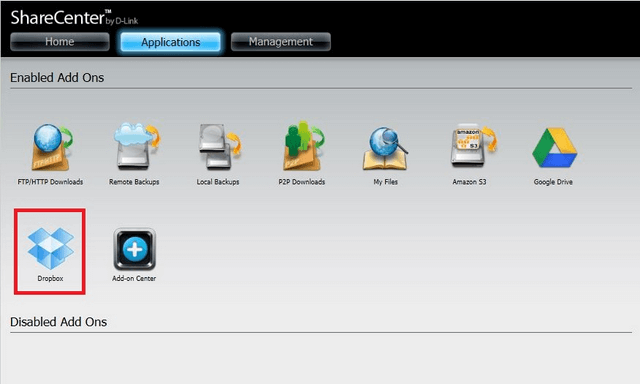Open the Local Backups drives icon
Image resolution: width=640 pixels, height=384 pixels.
click(220, 147)
